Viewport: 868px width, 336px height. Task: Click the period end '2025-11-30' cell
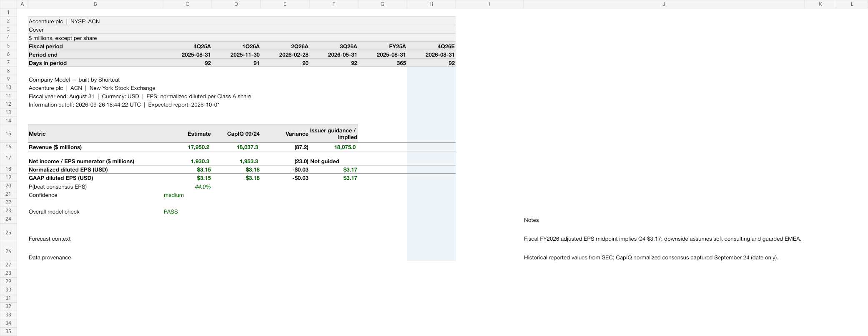click(236, 55)
